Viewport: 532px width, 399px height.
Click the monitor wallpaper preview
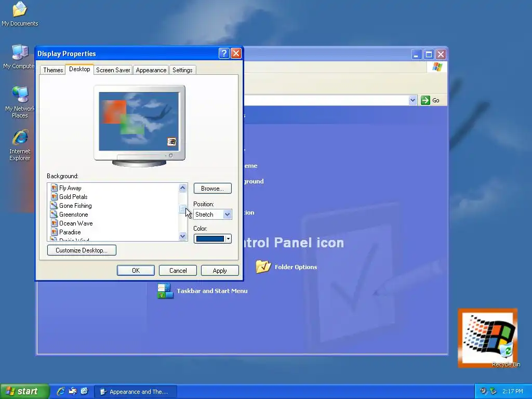point(139,121)
